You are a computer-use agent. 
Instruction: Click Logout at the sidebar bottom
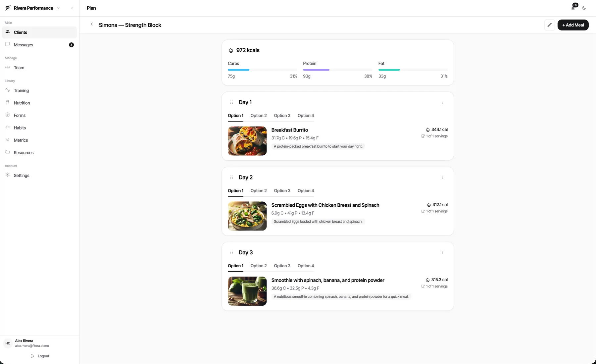tap(40, 356)
